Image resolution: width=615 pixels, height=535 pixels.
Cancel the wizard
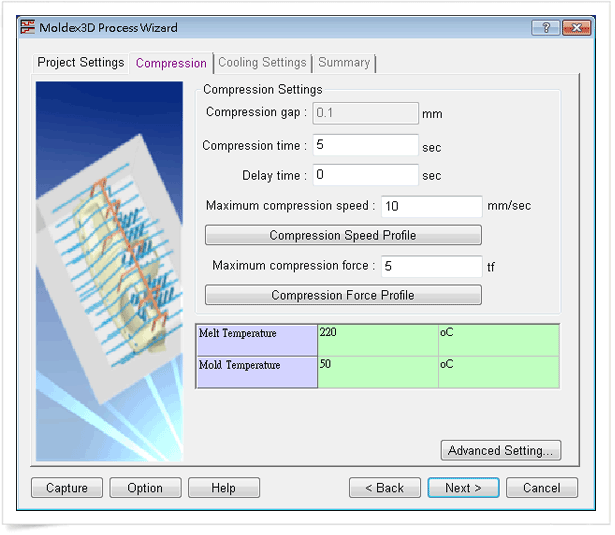[x=542, y=488]
